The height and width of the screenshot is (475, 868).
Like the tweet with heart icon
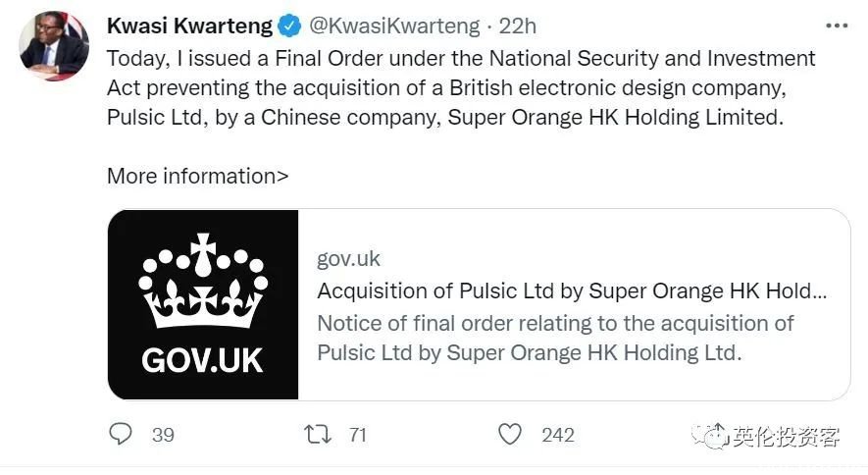(x=510, y=434)
